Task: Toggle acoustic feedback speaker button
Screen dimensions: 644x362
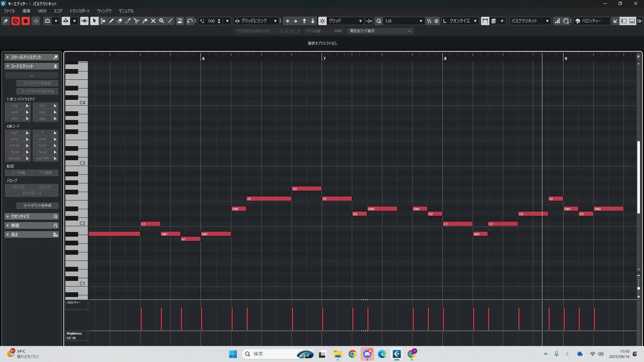Action: click(x=84, y=21)
